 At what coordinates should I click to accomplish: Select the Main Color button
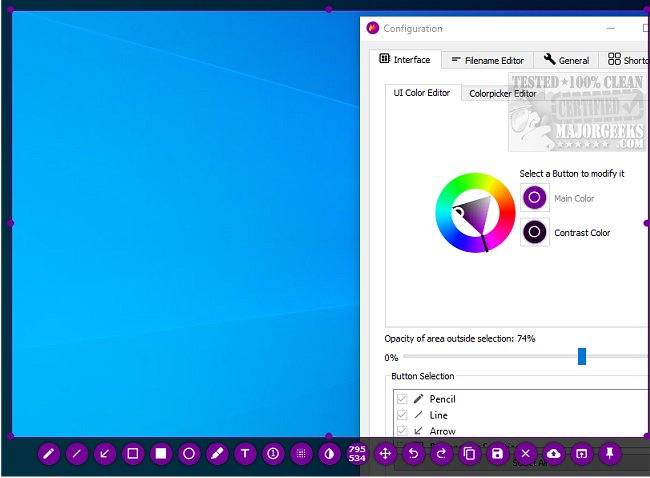pos(535,197)
